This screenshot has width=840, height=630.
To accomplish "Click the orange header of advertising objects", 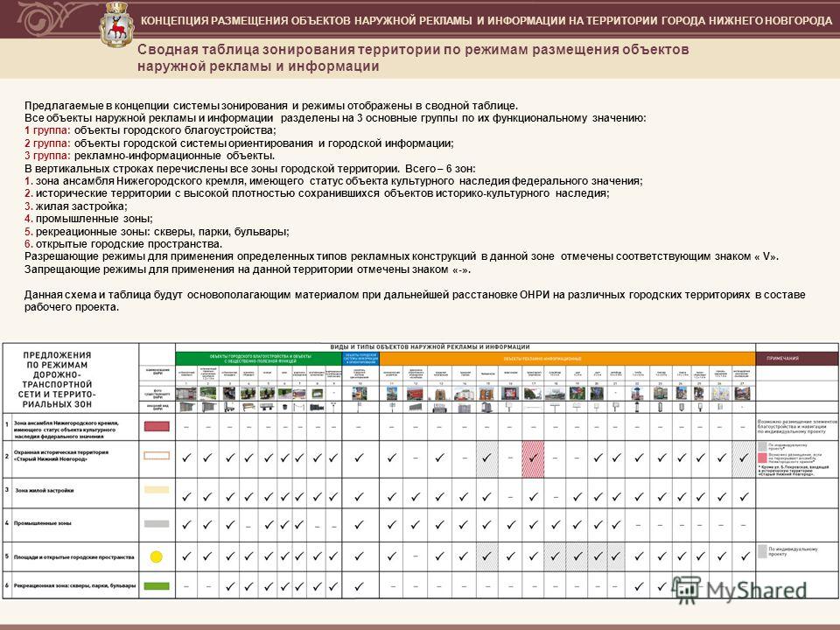I will pyautogui.click(x=567, y=359).
